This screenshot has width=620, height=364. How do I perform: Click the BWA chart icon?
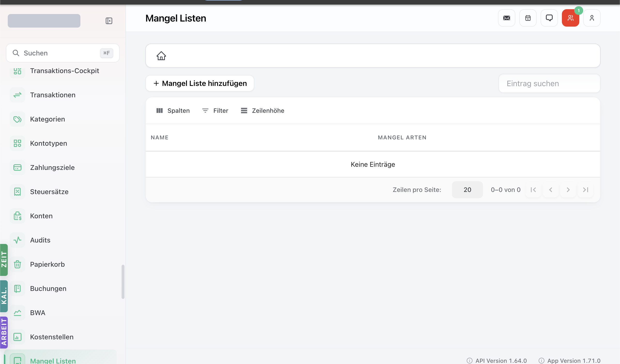(17, 313)
